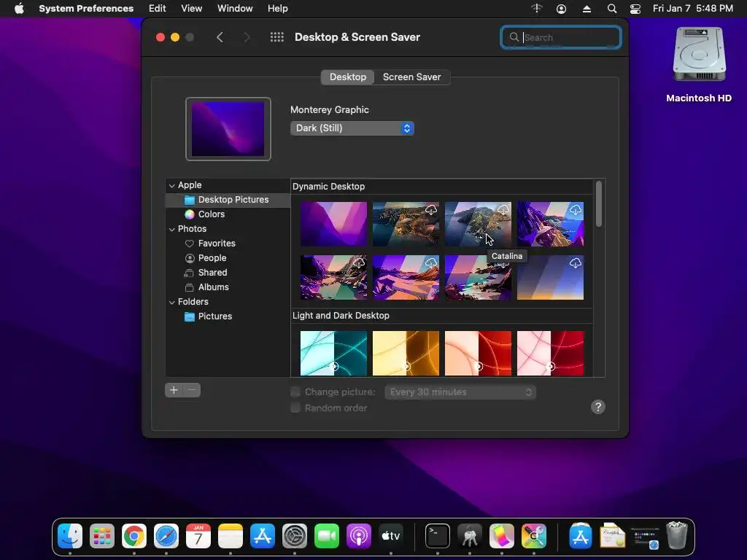The height and width of the screenshot is (560, 747).
Task: Show all preferences grid icon
Action: click(276, 37)
